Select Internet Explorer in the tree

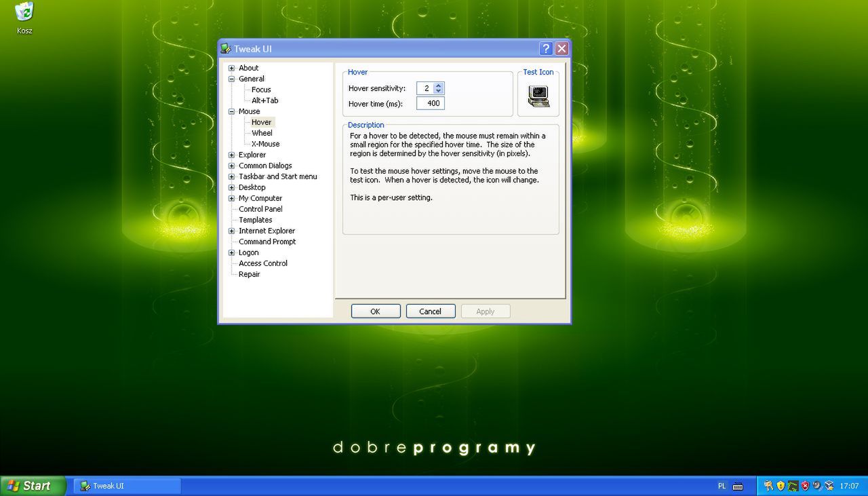point(267,231)
